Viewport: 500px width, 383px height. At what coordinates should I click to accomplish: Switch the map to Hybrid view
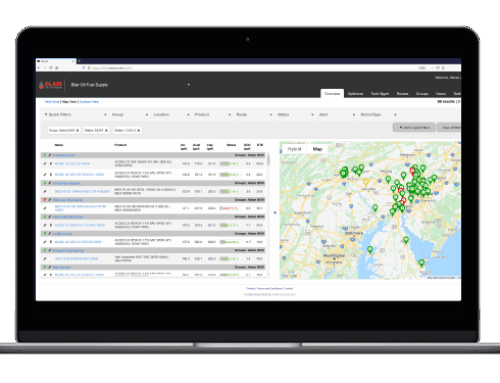pos(294,149)
